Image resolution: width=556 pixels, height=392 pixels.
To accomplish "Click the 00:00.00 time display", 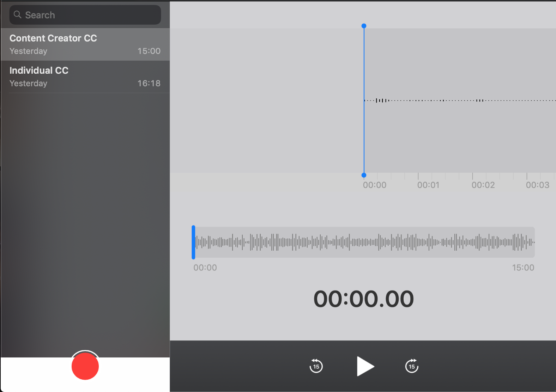I will click(x=364, y=299).
